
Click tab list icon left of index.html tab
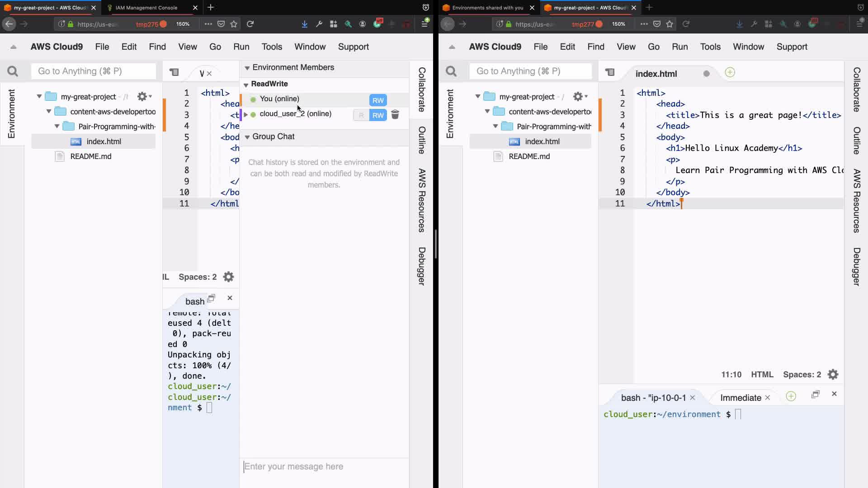(x=610, y=72)
